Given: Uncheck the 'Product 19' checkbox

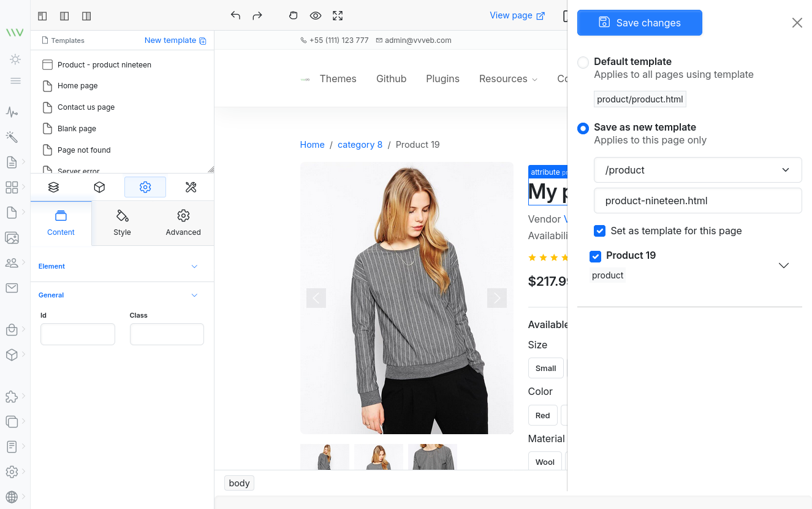Looking at the screenshot, I should pos(595,256).
